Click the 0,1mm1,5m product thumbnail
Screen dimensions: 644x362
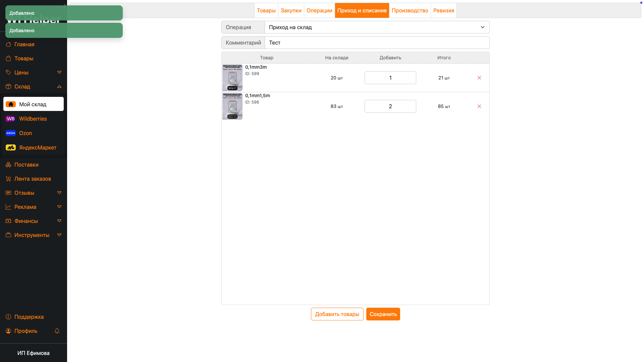click(x=232, y=106)
